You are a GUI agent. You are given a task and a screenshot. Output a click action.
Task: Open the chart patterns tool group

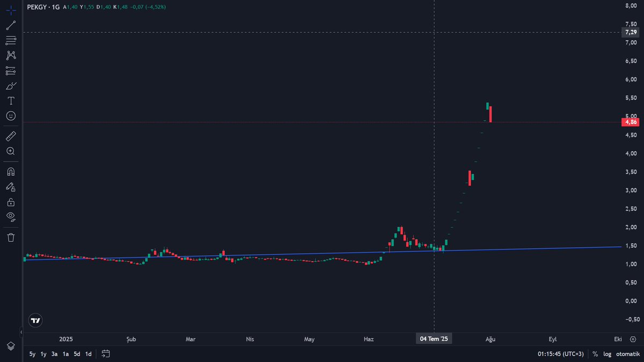click(11, 55)
